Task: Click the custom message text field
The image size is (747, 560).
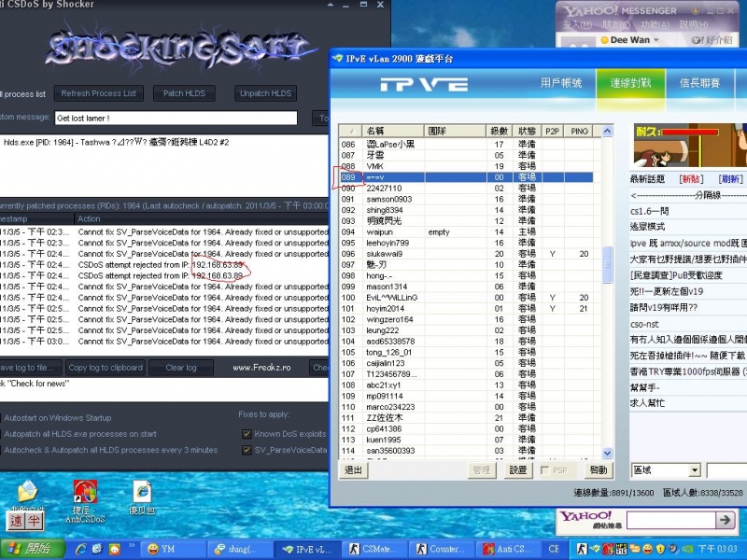Action: coord(176,119)
